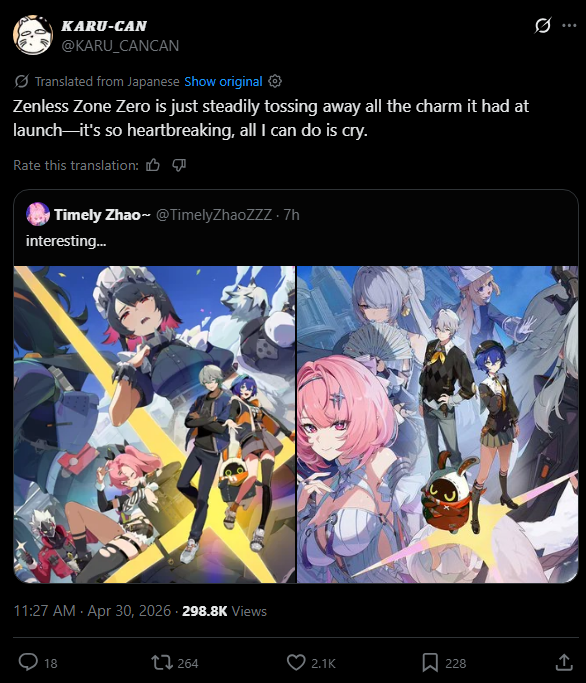Repost the tweet with retweet icon

click(162, 663)
